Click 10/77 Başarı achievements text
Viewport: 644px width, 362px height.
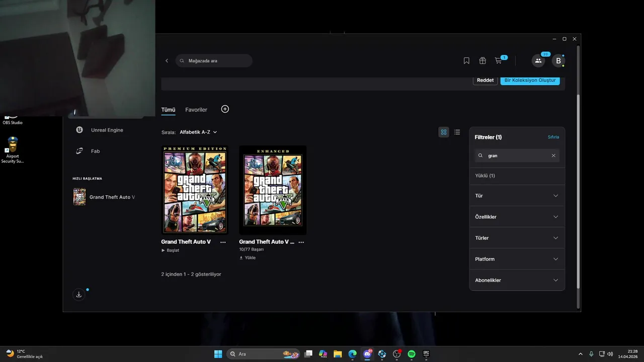point(251,249)
